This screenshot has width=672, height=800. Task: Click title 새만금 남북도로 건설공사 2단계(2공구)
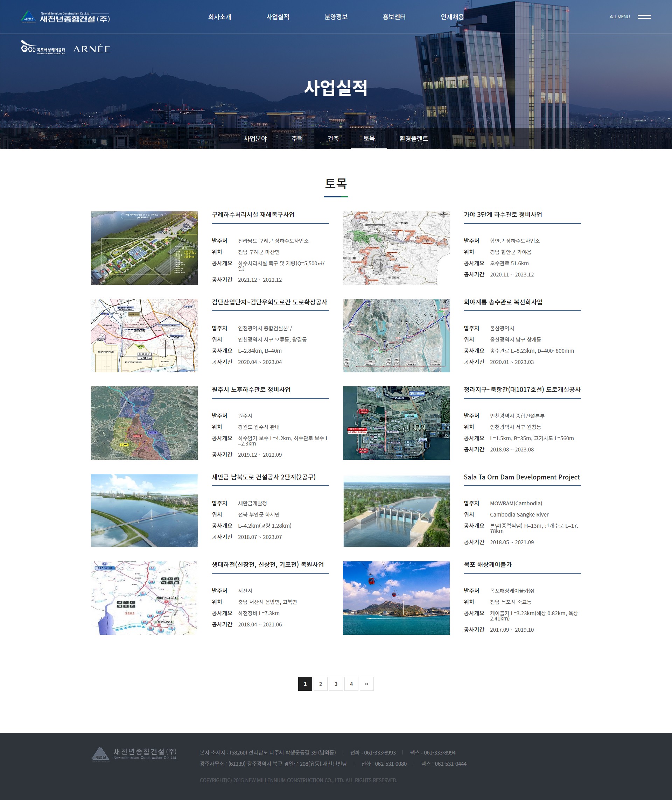(x=264, y=477)
